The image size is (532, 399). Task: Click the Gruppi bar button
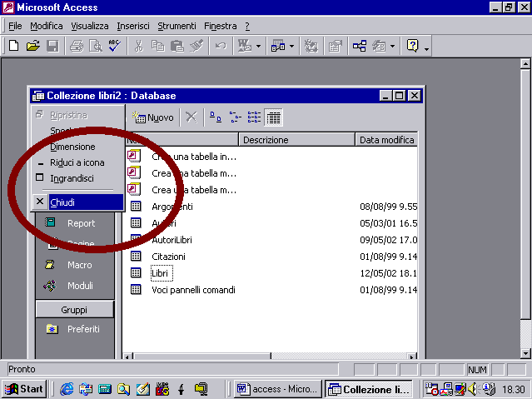pyautogui.click(x=75, y=310)
